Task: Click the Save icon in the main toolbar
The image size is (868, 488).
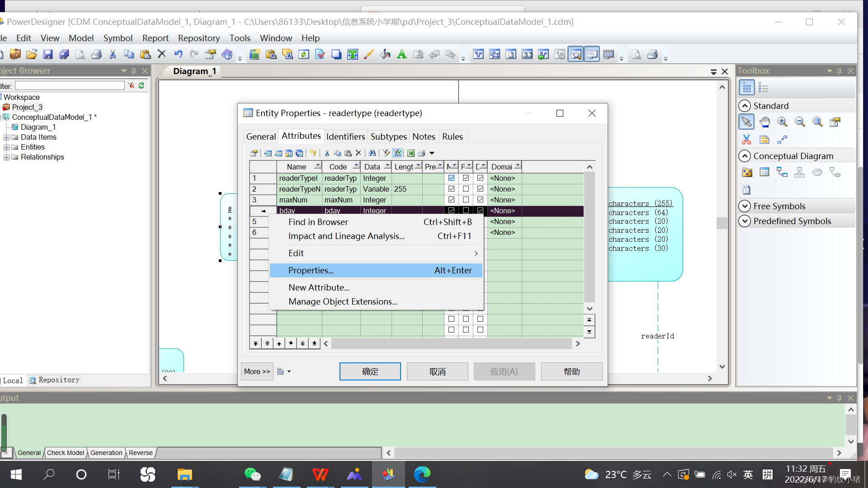Action: (x=47, y=55)
